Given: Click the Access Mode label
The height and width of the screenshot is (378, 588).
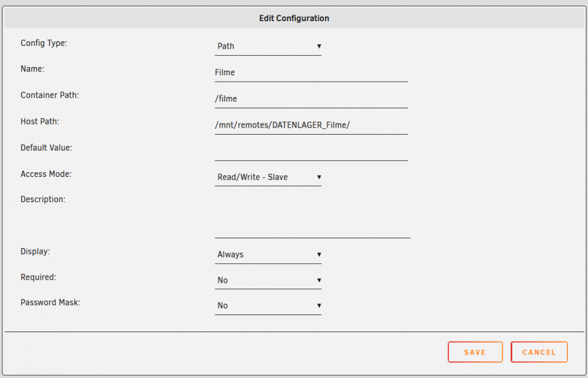Looking at the screenshot, I should 46,174.
